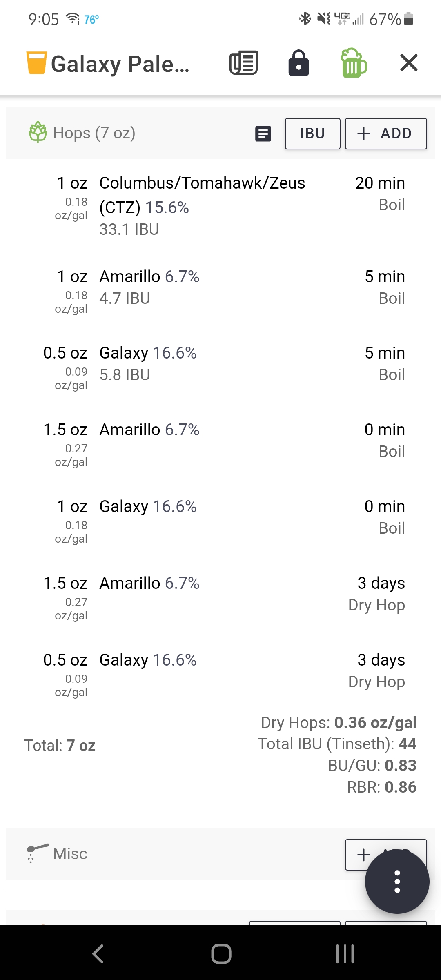Tap the orange beer glass icon

(37, 63)
